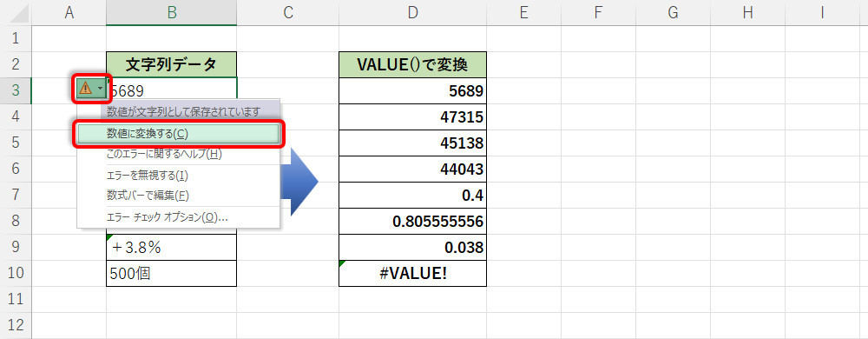
Task: Select column E header
Action: click(523, 13)
